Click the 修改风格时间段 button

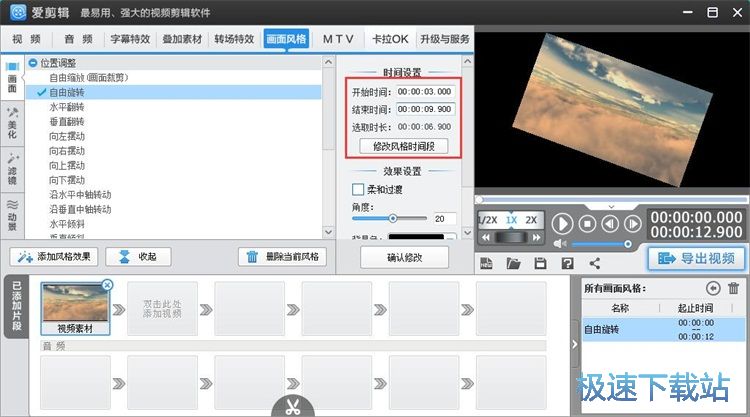tap(404, 146)
